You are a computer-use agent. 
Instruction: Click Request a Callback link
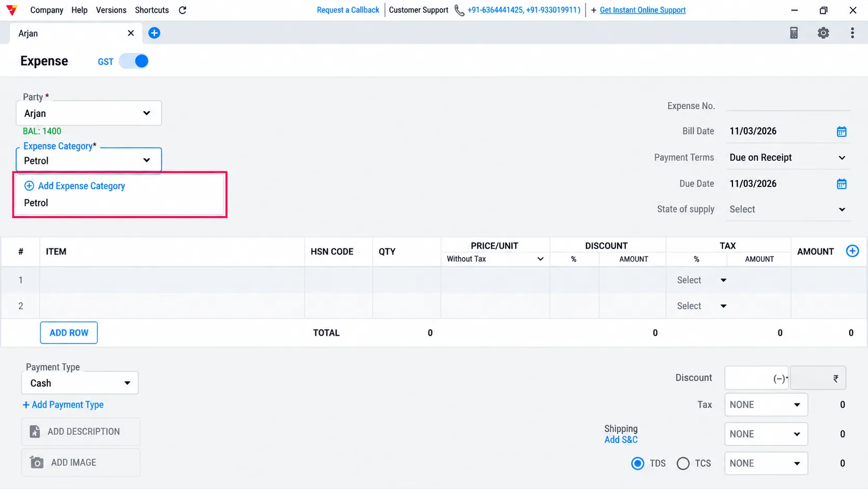[x=348, y=10]
